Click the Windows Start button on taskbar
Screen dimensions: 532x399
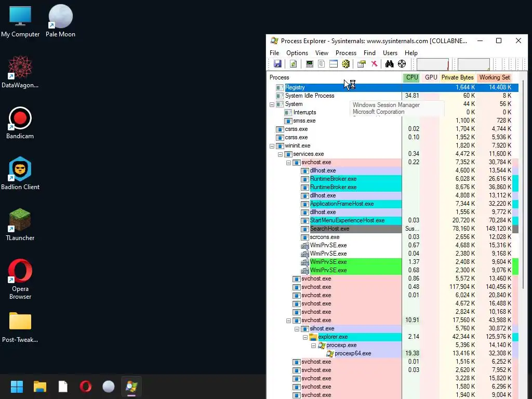17,387
